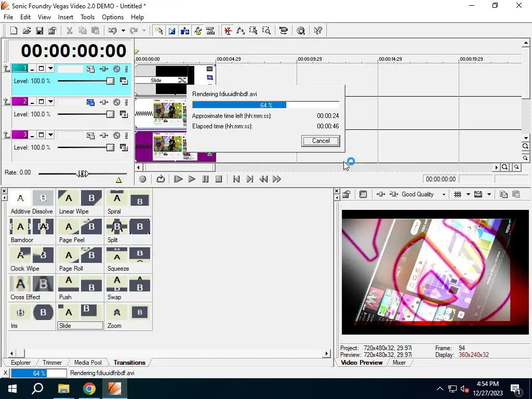Click track 3 compositing mode icon

[x=124, y=148]
